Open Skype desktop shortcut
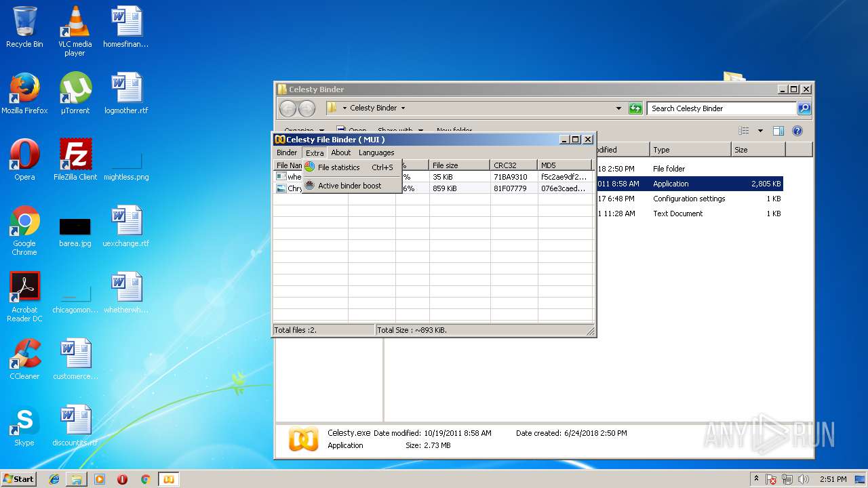This screenshot has width=868, height=488. click(24, 425)
